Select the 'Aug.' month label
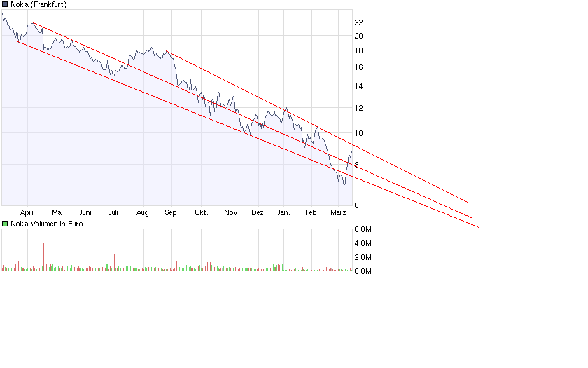 coord(143,213)
